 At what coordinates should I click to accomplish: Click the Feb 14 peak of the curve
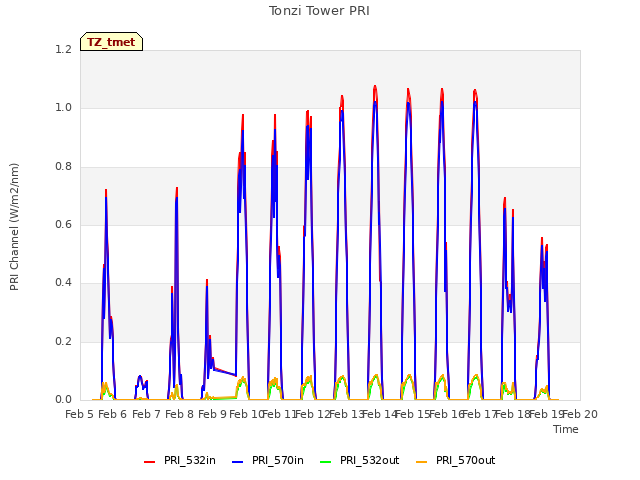pyautogui.click(x=375, y=87)
